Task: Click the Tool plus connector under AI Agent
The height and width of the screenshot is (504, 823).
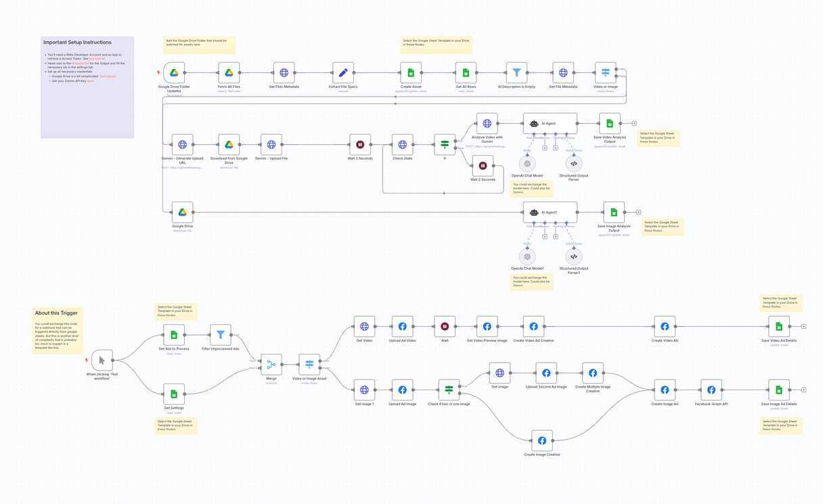Action: [x=556, y=147]
